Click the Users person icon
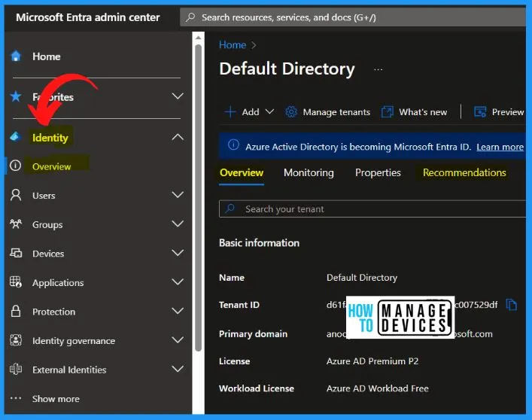This screenshot has width=532, height=420. (x=16, y=195)
